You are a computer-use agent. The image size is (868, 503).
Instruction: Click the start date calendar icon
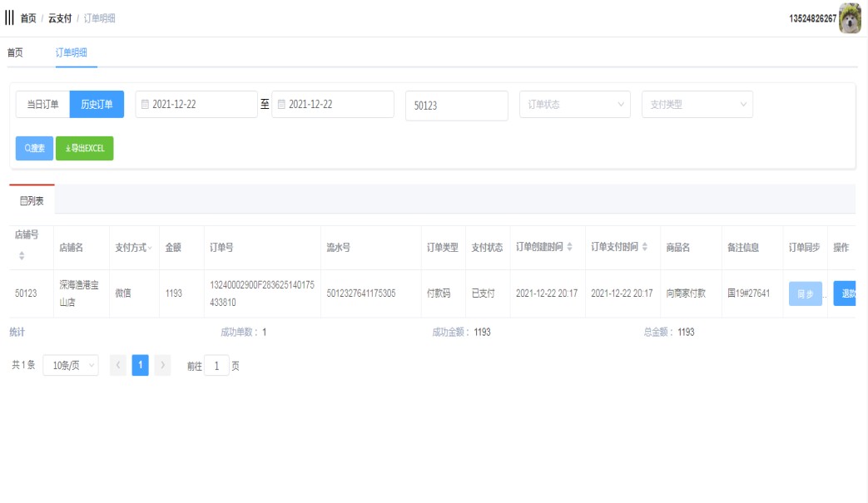(145, 105)
